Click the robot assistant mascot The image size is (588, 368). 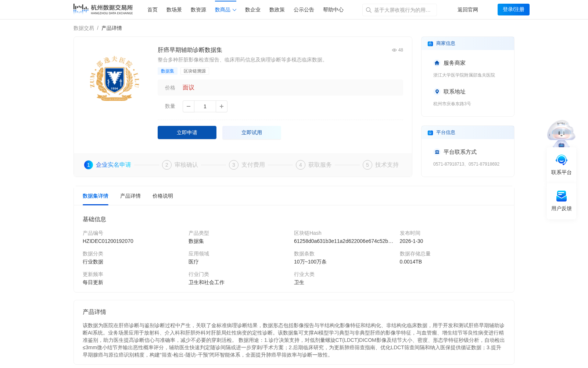[x=561, y=134]
